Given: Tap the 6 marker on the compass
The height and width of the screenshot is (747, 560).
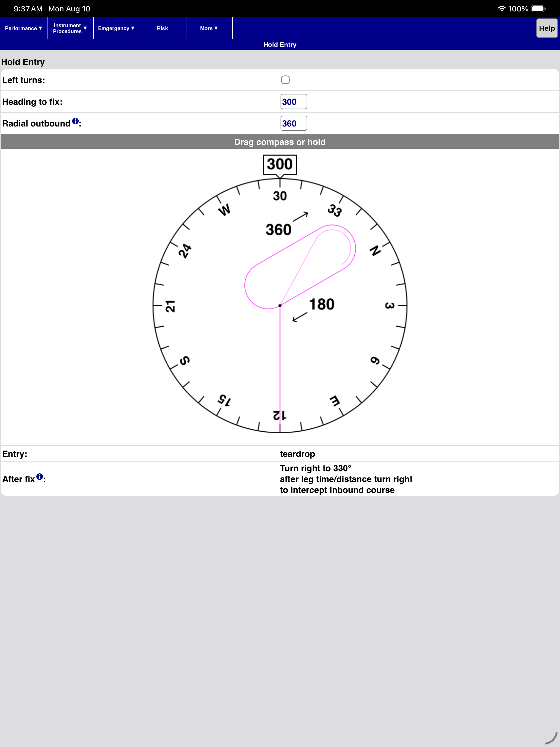Looking at the screenshot, I should point(375,360).
